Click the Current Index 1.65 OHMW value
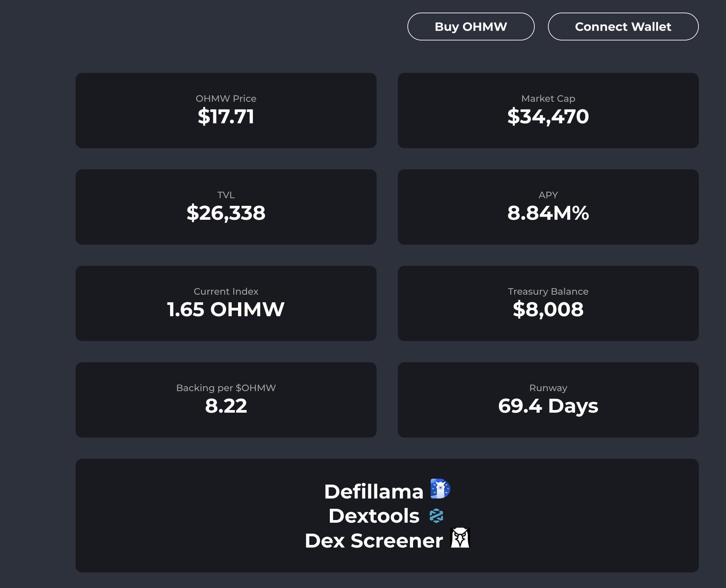 (x=226, y=310)
